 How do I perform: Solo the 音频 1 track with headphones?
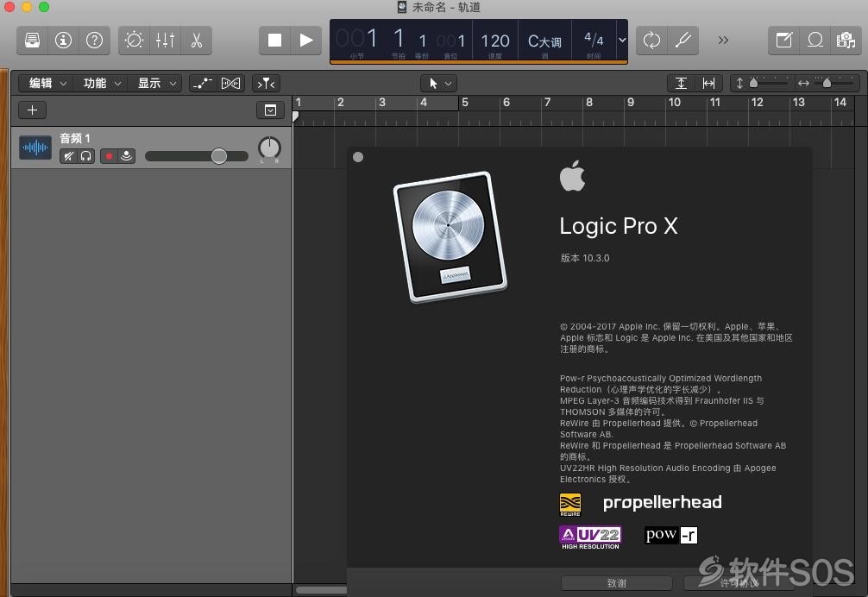click(x=85, y=156)
